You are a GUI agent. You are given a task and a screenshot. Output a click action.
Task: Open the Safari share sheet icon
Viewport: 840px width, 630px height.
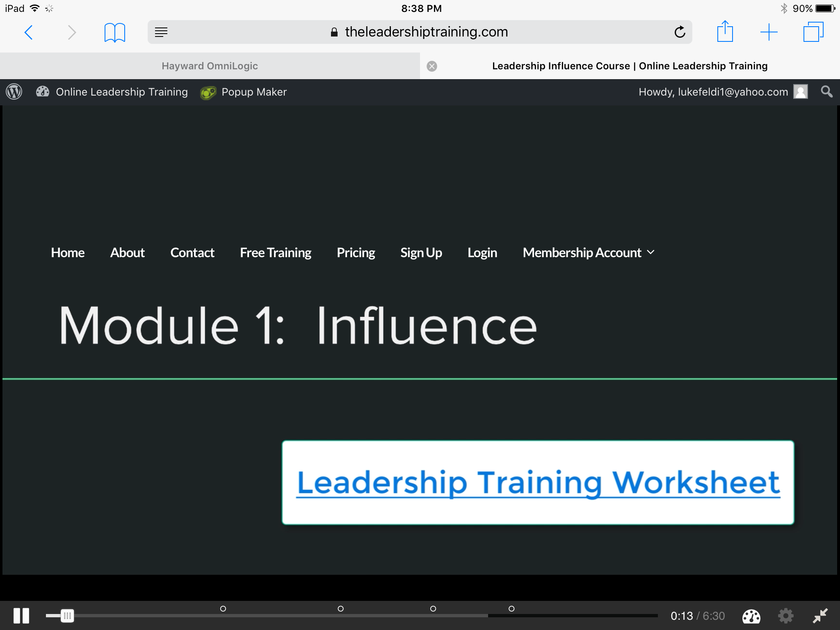pos(725,31)
